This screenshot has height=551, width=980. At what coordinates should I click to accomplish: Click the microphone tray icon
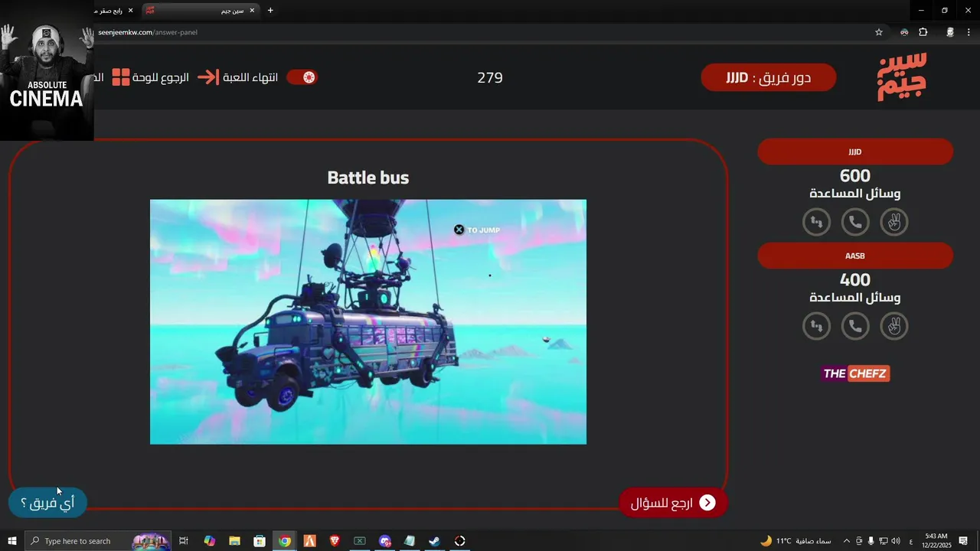pyautogui.click(x=871, y=541)
